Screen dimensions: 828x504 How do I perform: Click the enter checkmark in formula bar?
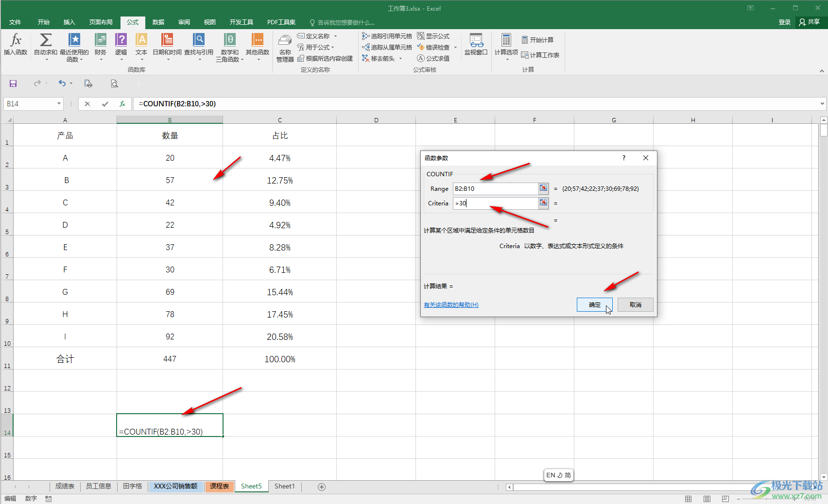pyautogui.click(x=105, y=104)
